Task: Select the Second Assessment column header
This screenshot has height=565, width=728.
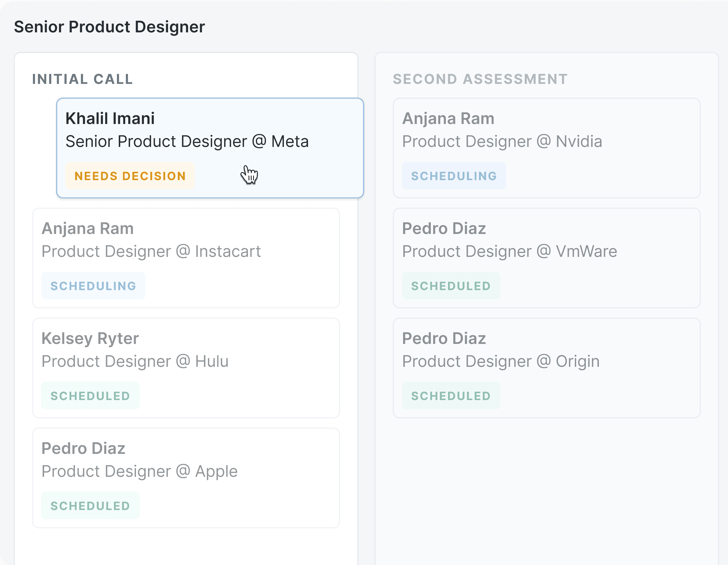Action: [x=480, y=79]
